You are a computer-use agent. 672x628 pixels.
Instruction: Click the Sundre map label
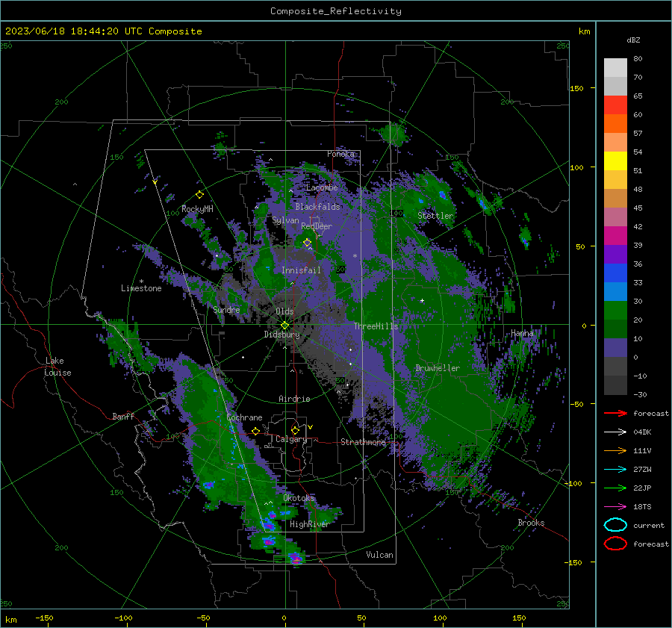(x=226, y=309)
